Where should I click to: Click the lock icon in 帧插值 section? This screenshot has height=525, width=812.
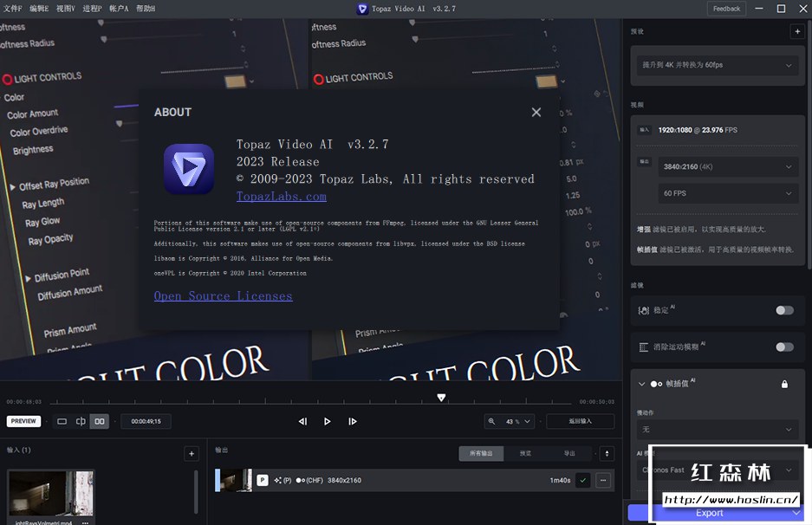pyautogui.click(x=784, y=384)
